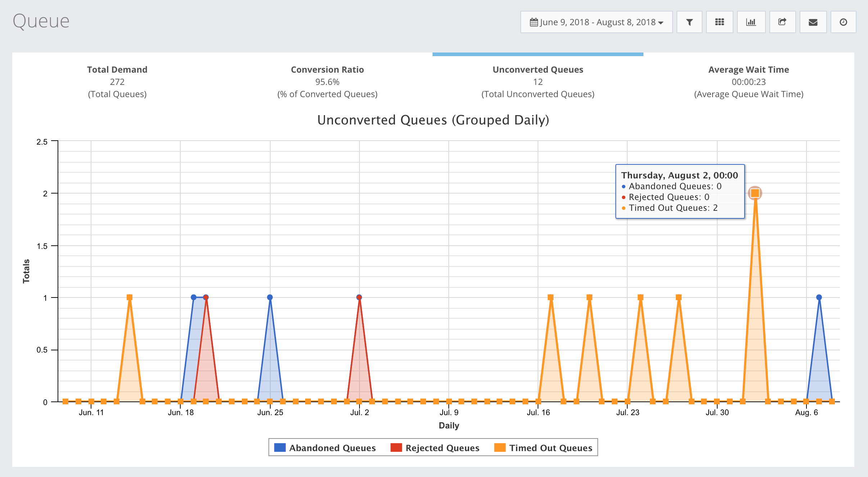Select the Average Wait Time tab
Screen dimensions: 868x477
pos(749,82)
